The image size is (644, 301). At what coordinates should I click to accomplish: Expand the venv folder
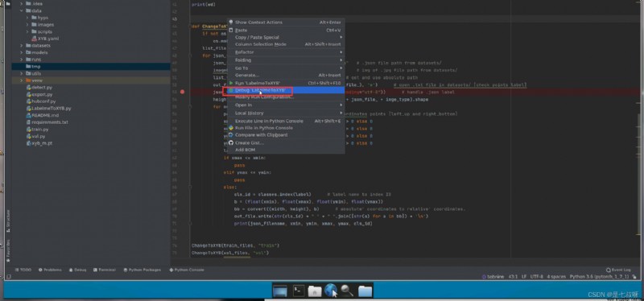click(22, 80)
